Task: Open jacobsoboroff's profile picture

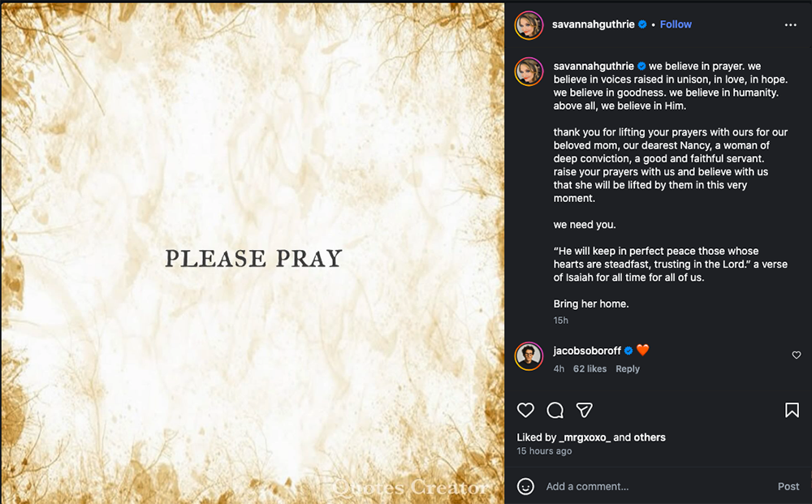Action: [x=529, y=355]
